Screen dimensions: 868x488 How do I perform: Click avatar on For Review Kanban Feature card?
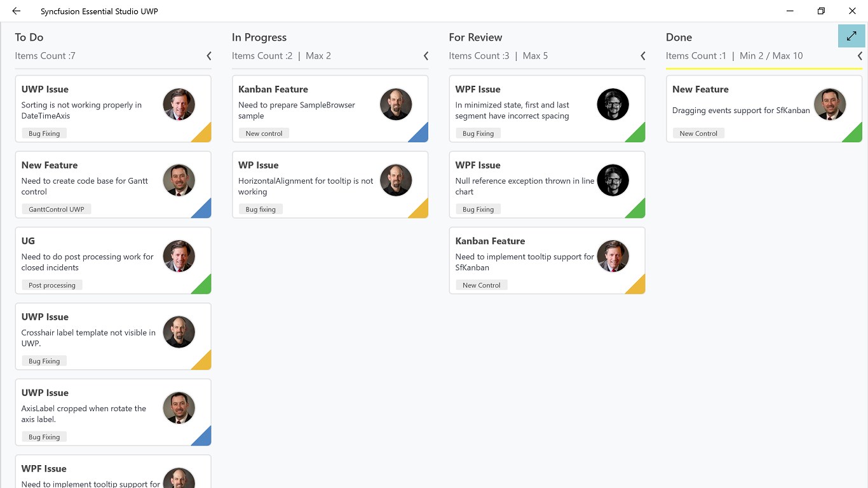(613, 256)
